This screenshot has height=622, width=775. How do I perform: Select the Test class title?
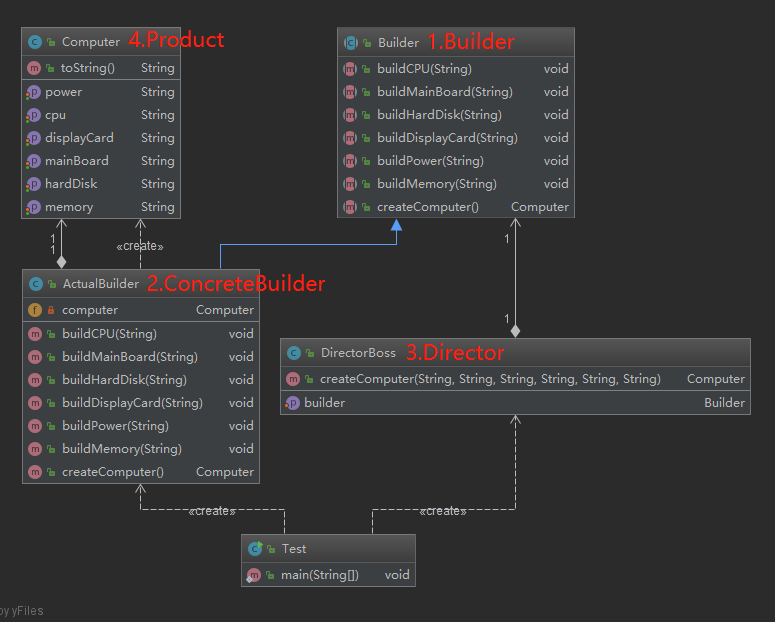click(x=294, y=549)
